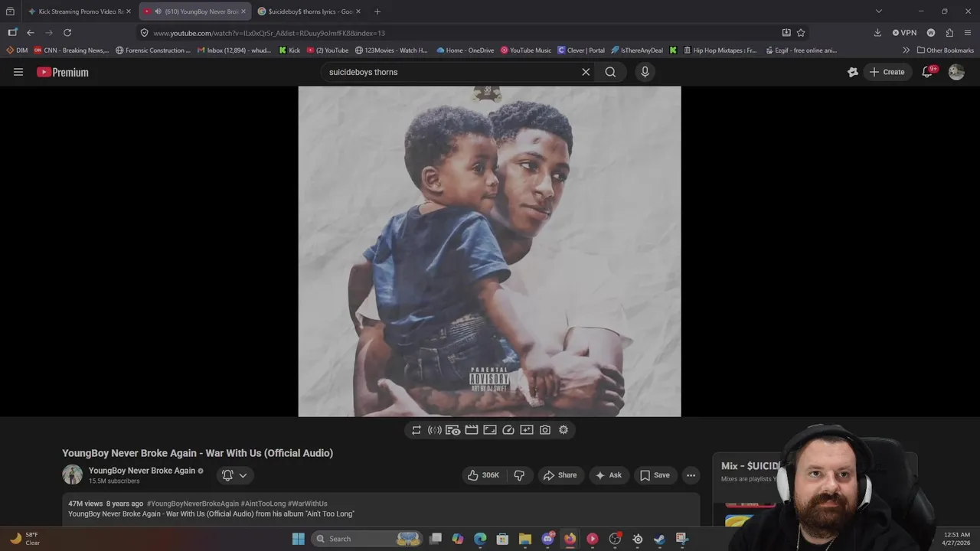Expand the subscription notification bell dropdown
This screenshot has height=551, width=980.
click(x=234, y=475)
